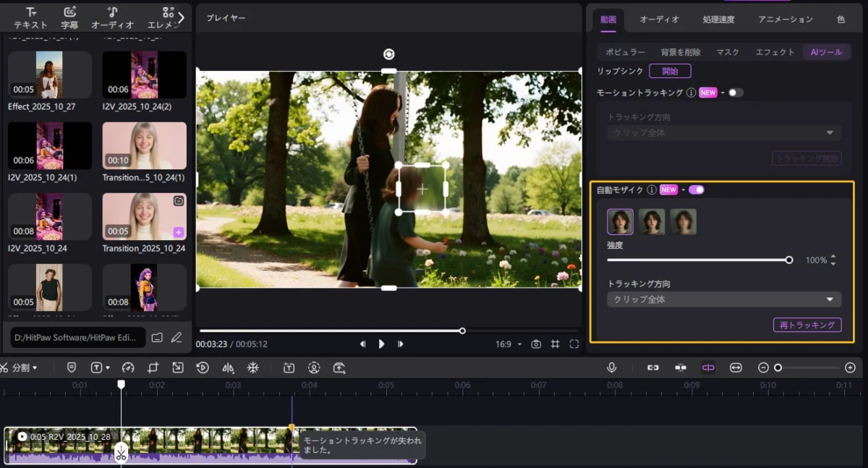The width and height of the screenshot is (868, 468).
Task: Select the mirror/flip tool icon
Action: pos(229,367)
